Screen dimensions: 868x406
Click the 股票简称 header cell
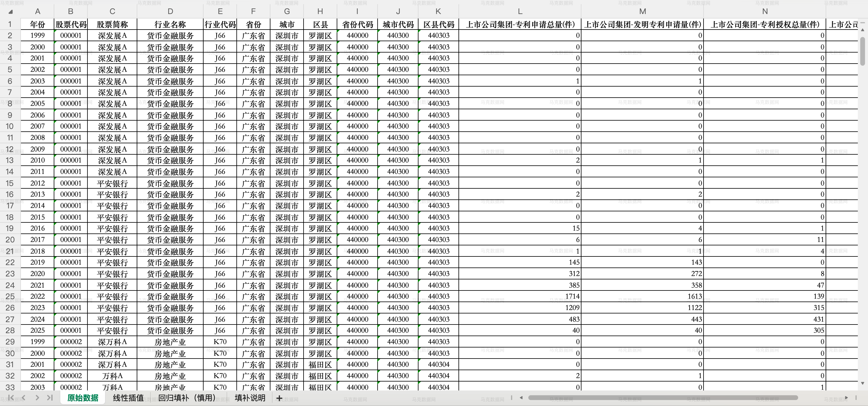point(112,24)
